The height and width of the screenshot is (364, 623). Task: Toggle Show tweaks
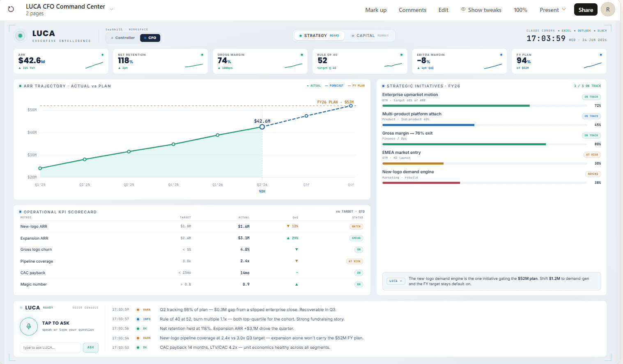(481, 10)
